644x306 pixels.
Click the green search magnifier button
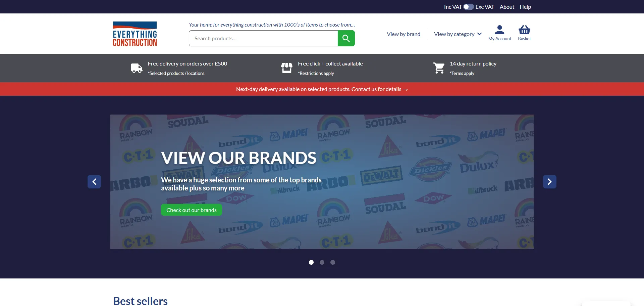pyautogui.click(x=346, y=38)
